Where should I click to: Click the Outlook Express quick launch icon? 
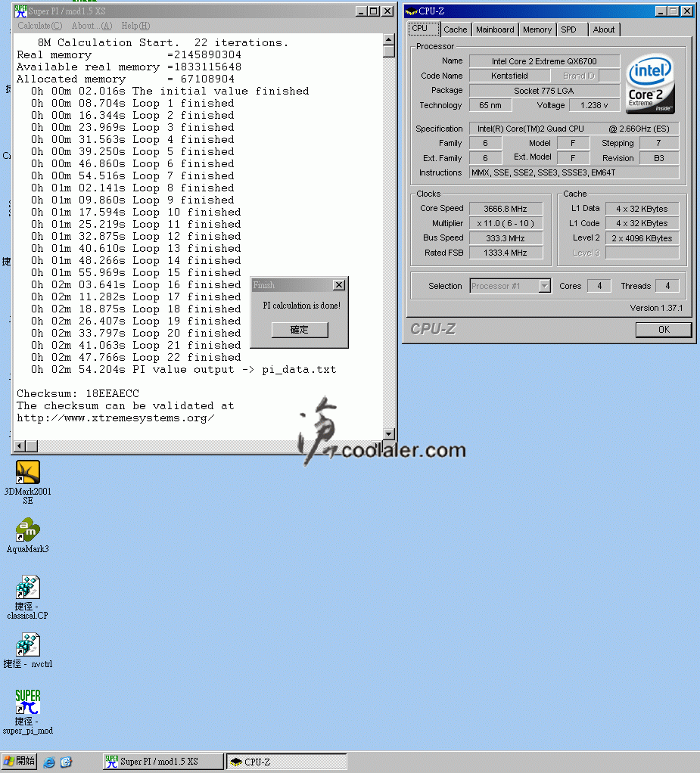pyautogui.click(x=66, y=762)
